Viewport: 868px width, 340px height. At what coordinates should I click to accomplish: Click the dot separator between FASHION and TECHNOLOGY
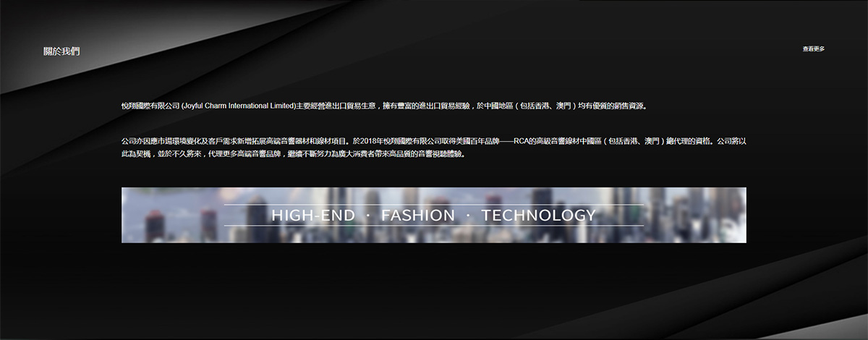coord(468,216)
